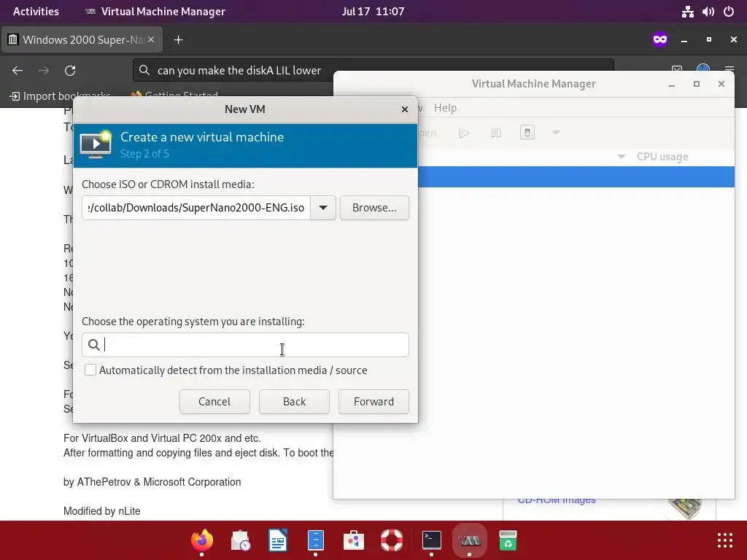Focus the ISO path text field
This screenshot has width=747, height=560.
(196, 208)
